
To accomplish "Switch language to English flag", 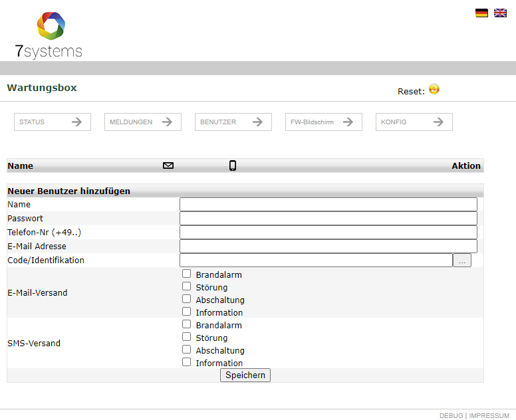I will coord(500,13).
